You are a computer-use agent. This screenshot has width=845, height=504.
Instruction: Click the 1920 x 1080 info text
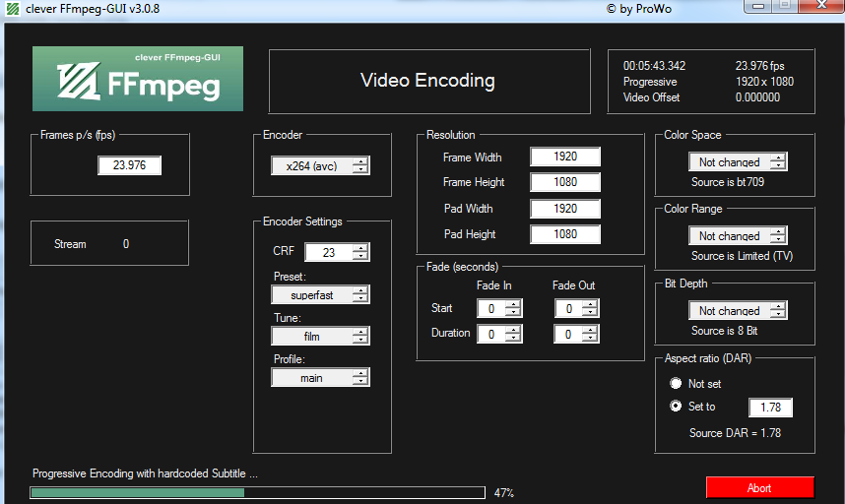pyautogui.click(x=764, y=82)
